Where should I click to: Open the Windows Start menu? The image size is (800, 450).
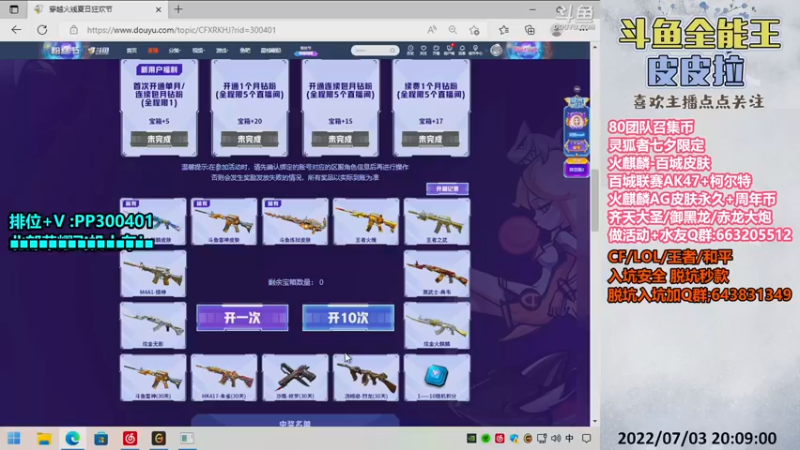pyautogui.click(x=14, y=438)
